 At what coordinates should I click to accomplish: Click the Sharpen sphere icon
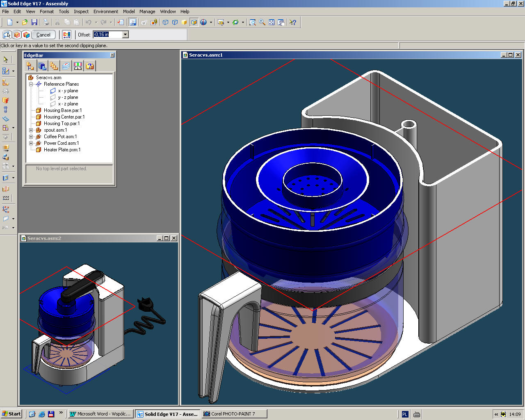(x=203, y=22)
